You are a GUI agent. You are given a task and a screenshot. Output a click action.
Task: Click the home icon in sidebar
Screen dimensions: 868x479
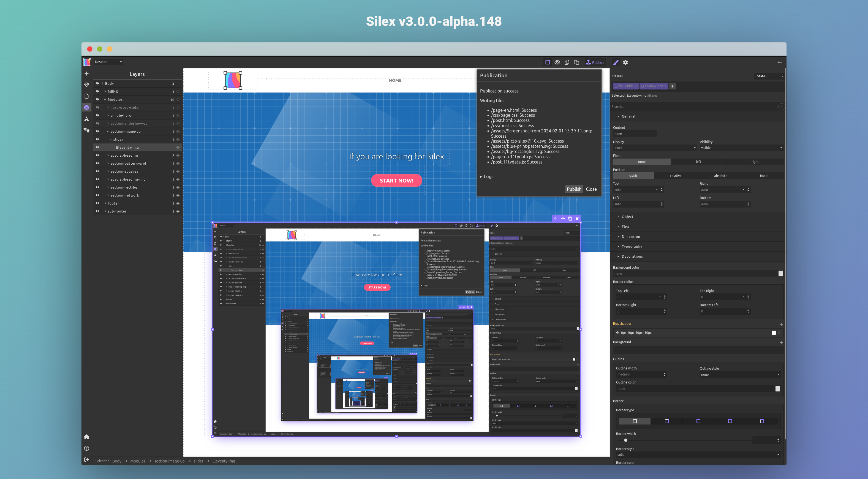(87, 437)
